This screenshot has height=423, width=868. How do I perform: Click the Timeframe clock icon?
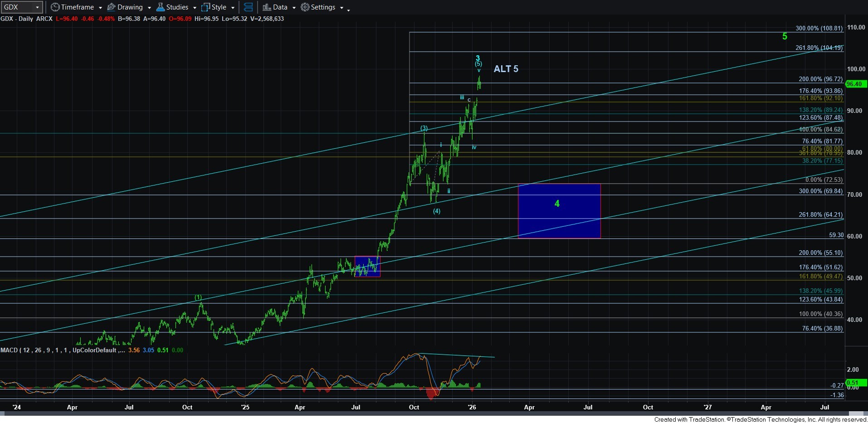point(55,7)
